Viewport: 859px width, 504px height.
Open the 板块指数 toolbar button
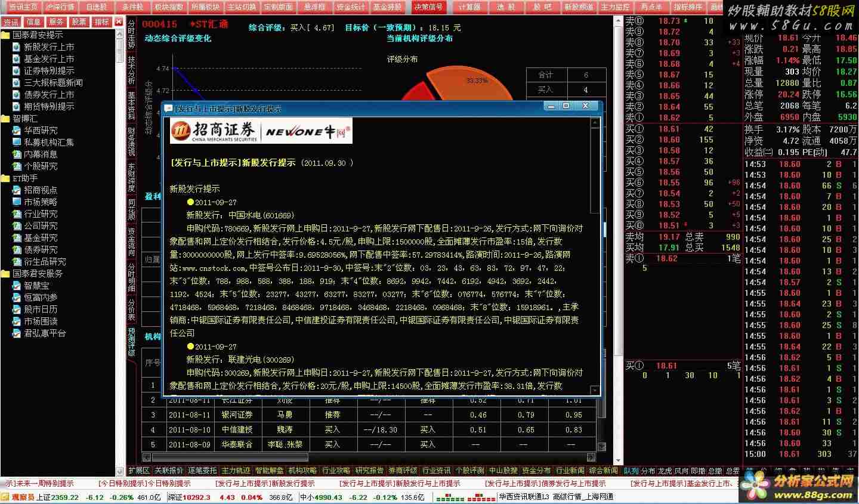coord(169,7)
